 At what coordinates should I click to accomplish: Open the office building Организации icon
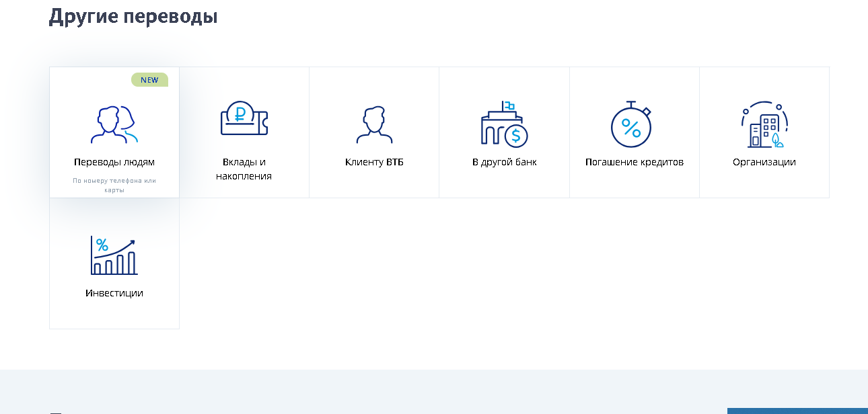(x=764, y=125)
